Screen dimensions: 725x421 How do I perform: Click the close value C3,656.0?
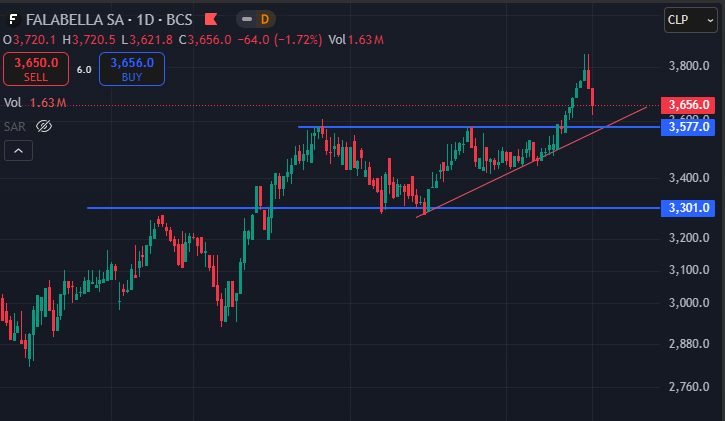pos(205,40)
